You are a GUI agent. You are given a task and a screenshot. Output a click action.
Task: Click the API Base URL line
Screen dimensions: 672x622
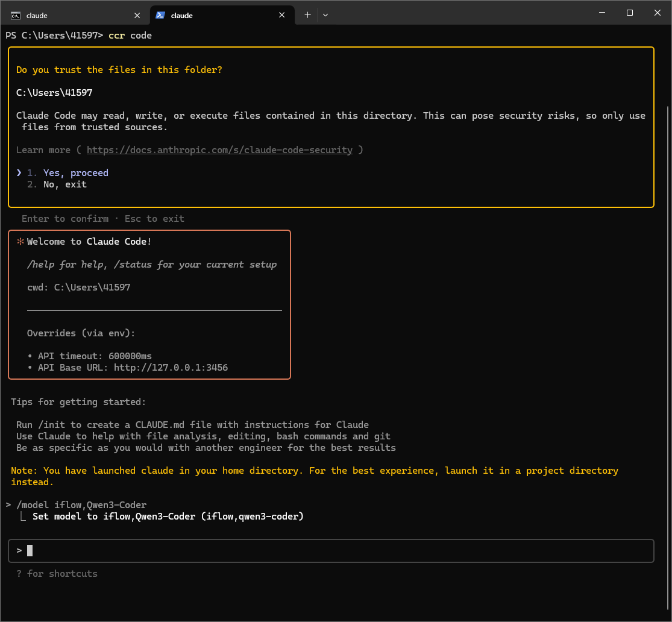[x=133, y=368]
